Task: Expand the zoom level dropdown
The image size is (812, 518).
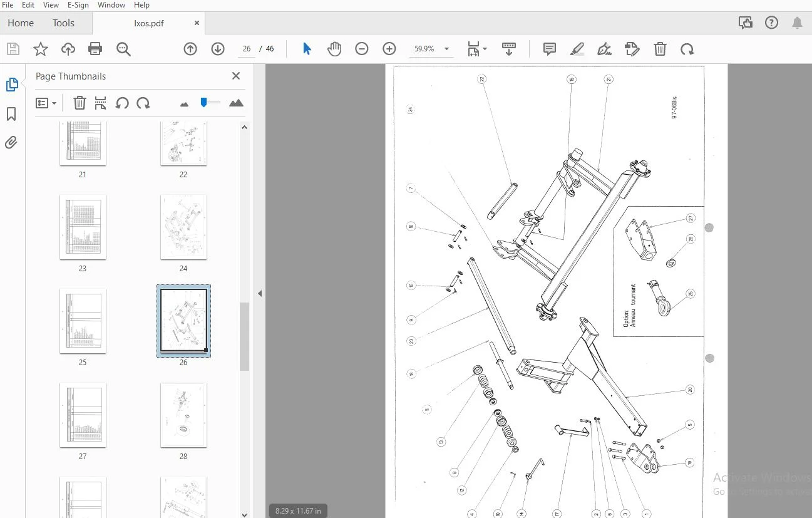Action: (x=446, y=49)
